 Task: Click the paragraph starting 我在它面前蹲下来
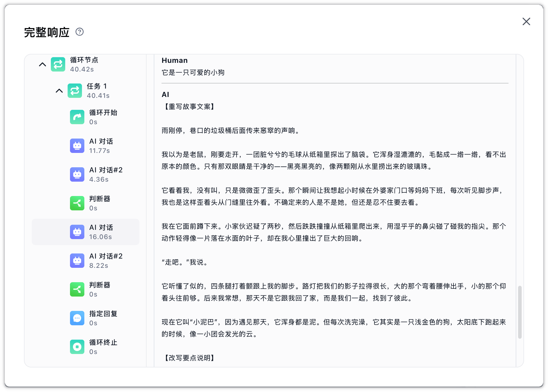tap(334, 232)
